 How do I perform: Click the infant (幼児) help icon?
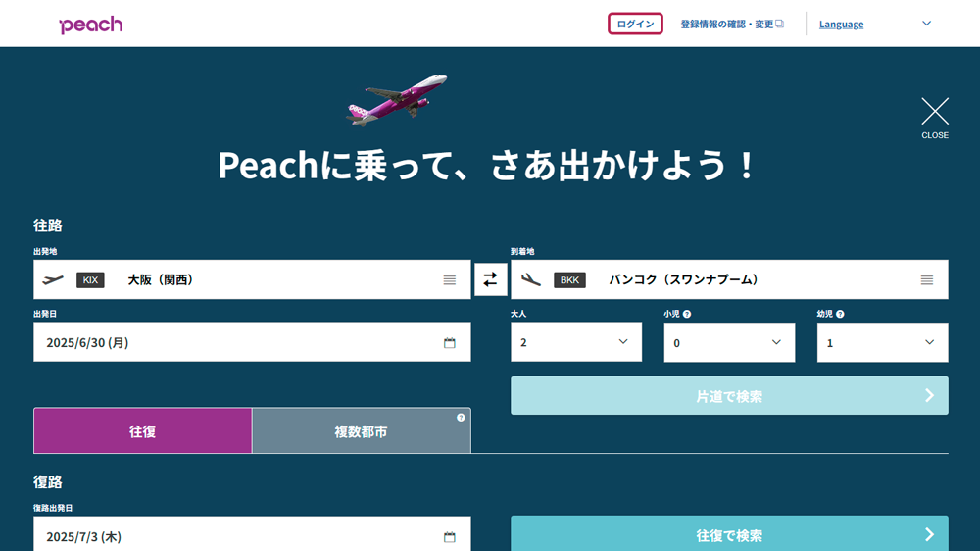click(x=840, y=315)
